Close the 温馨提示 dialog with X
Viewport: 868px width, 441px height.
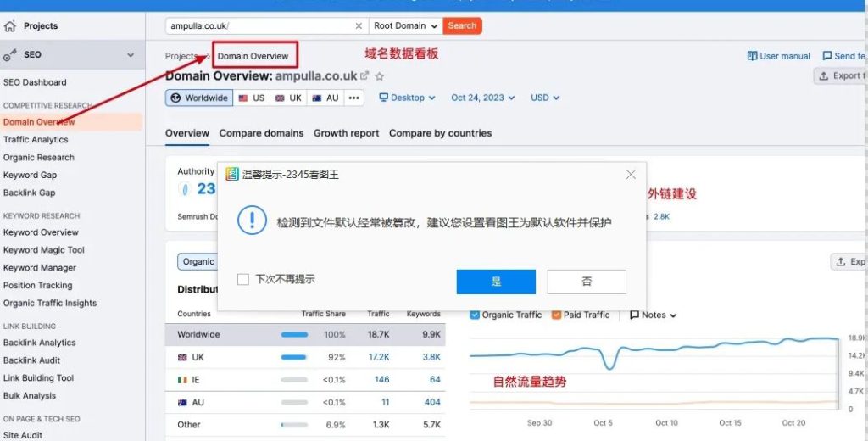coord(631,175)
